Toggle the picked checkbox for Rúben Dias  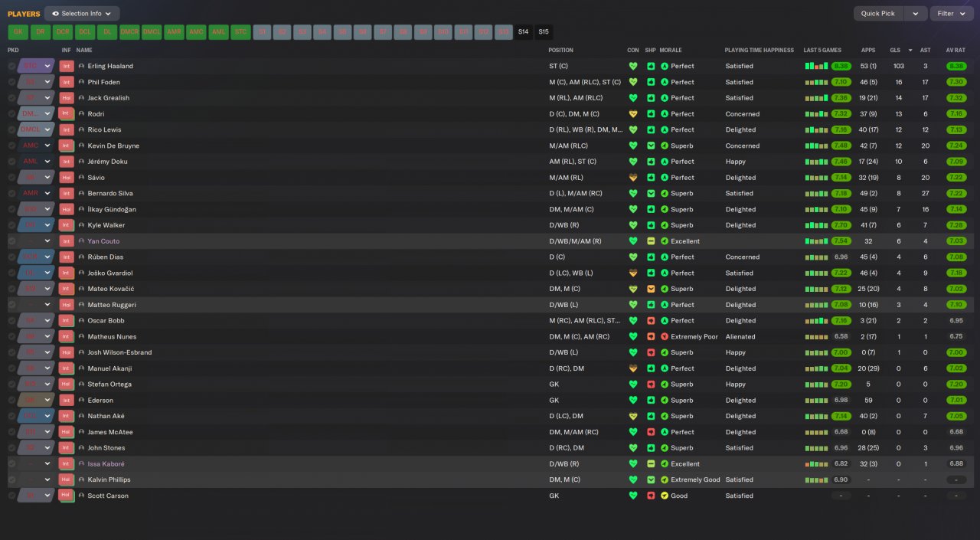(x=11, y=257)
